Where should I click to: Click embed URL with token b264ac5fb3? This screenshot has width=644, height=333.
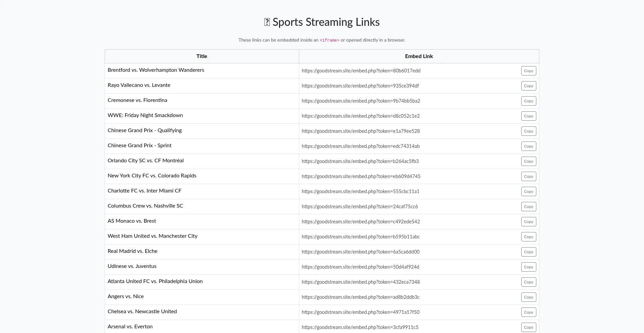point(360,161)
